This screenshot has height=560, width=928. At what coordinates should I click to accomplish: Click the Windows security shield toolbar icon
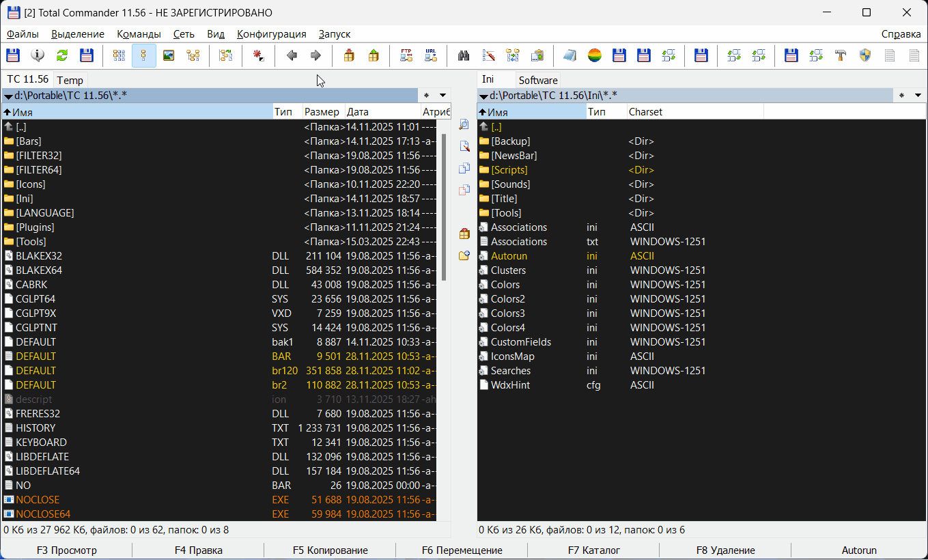pos(865,56)
